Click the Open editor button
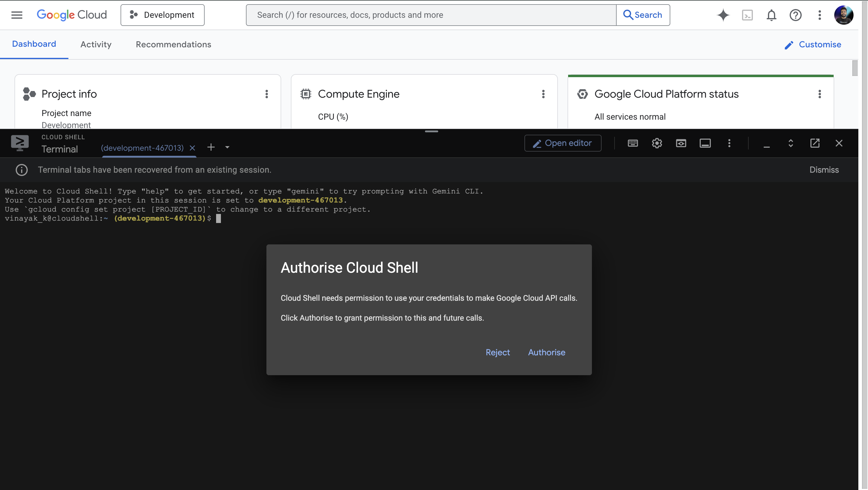This screenshot has height=490, width=868. [x=563, y=143]
